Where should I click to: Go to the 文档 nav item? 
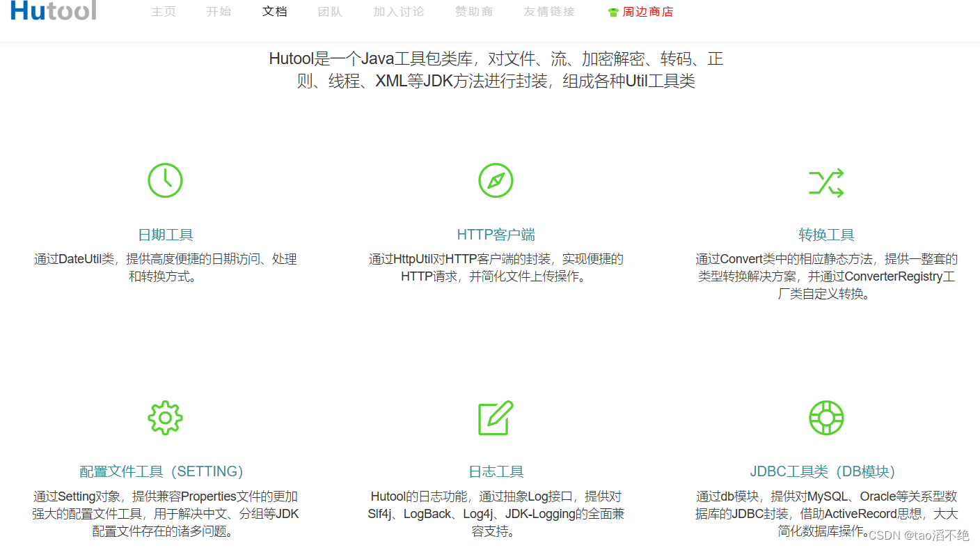coord(275,12)
